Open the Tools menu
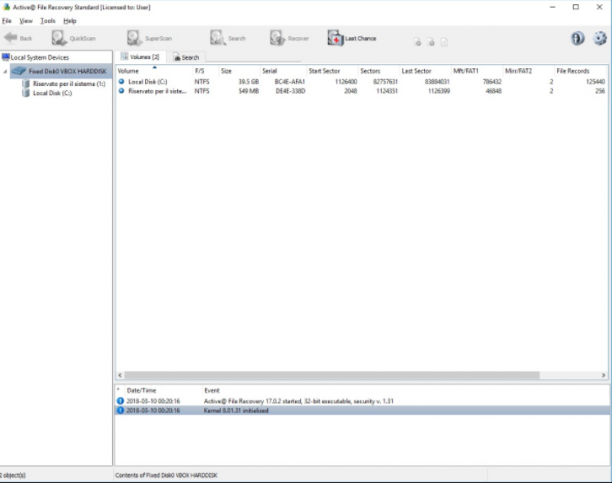 click(x=48, y=21)
